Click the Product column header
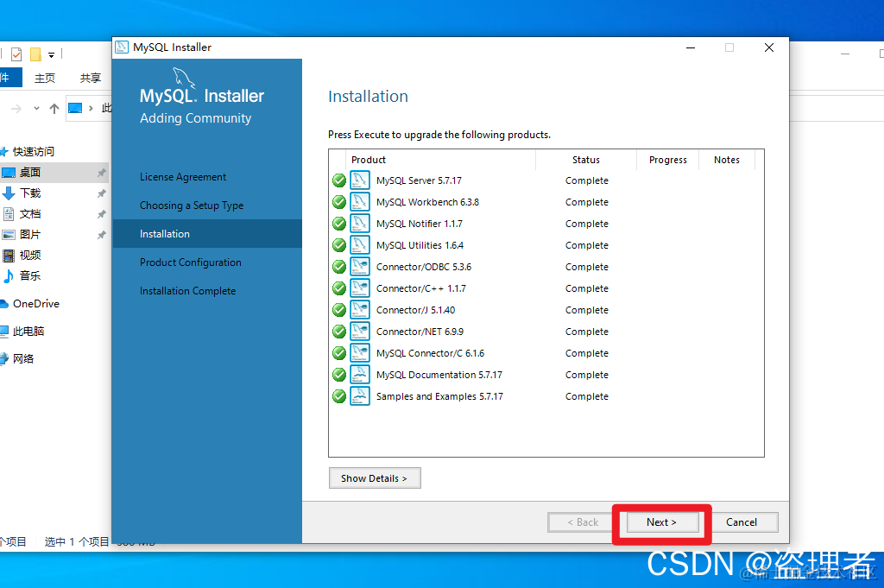The width and height of the screenshot is (884, 588). point(368,160)
